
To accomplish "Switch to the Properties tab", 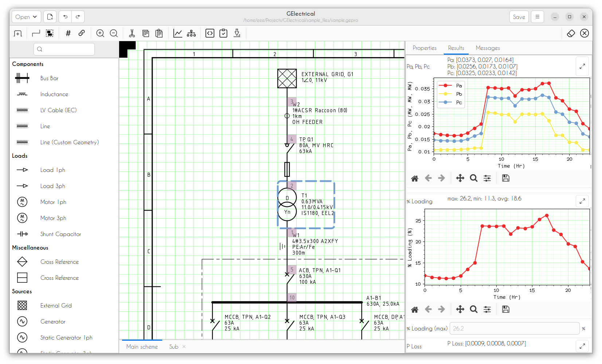I will pyautogui.click(x=425, y=48).
